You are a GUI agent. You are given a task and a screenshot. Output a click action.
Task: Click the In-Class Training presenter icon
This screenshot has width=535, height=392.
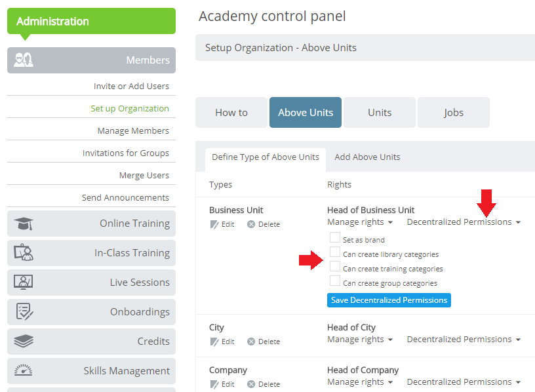pos(24,252)
